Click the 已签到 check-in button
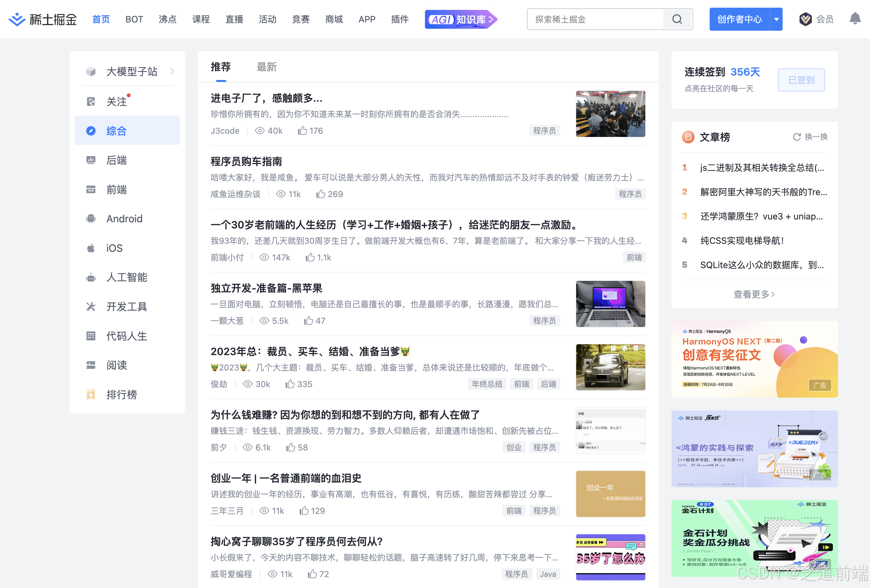 tap(801, 80)
